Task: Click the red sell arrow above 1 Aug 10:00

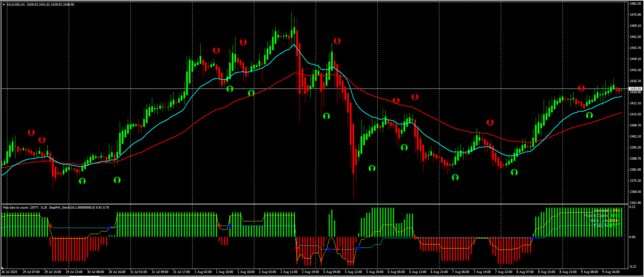Action: 216,50
